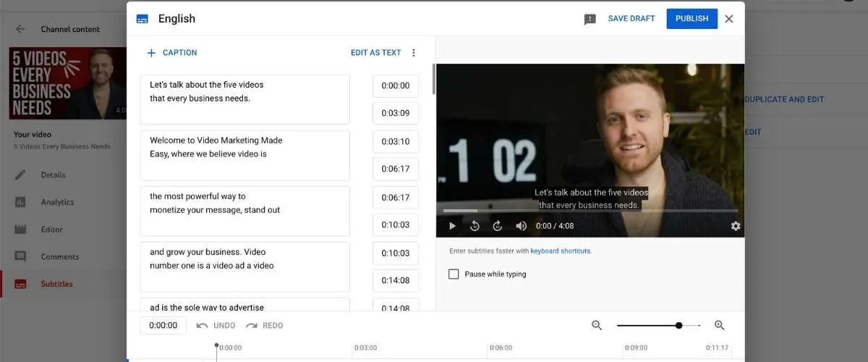Edit the 0:03:10 start time field
The image size is (868, 362).
pyautogui.click(x=396, y=141)
